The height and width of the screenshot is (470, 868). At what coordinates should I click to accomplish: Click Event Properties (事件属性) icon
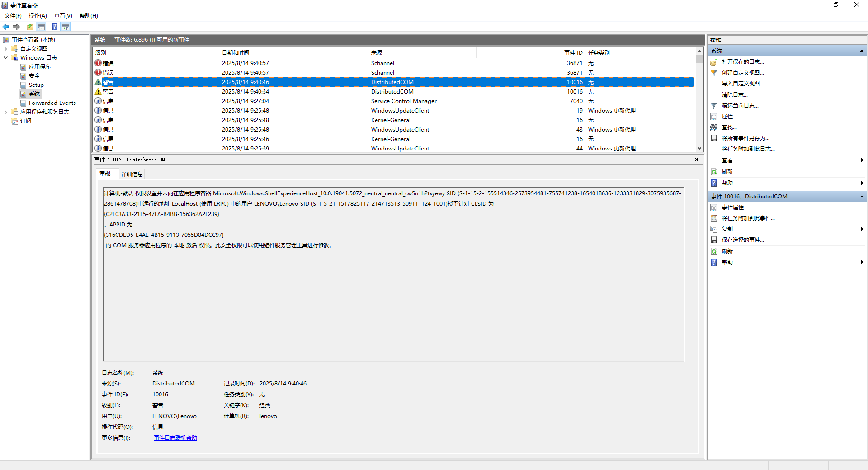tap(714, 207)
